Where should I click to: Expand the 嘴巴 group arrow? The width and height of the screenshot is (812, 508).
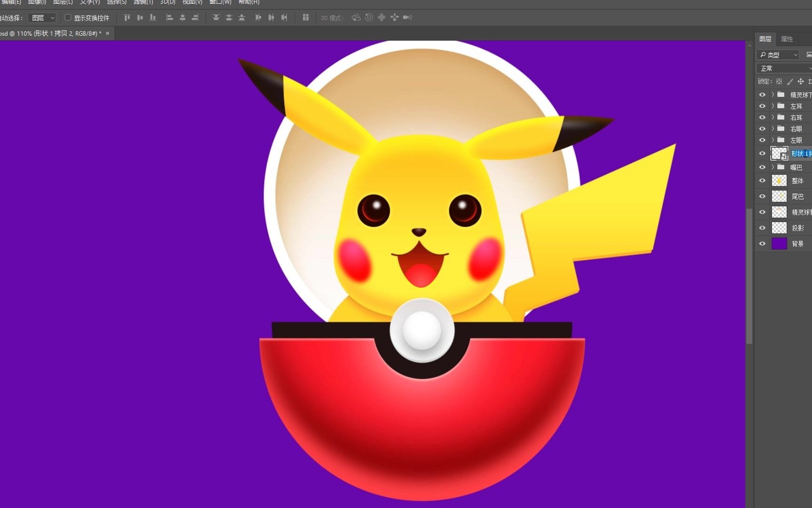pos(773,167)
